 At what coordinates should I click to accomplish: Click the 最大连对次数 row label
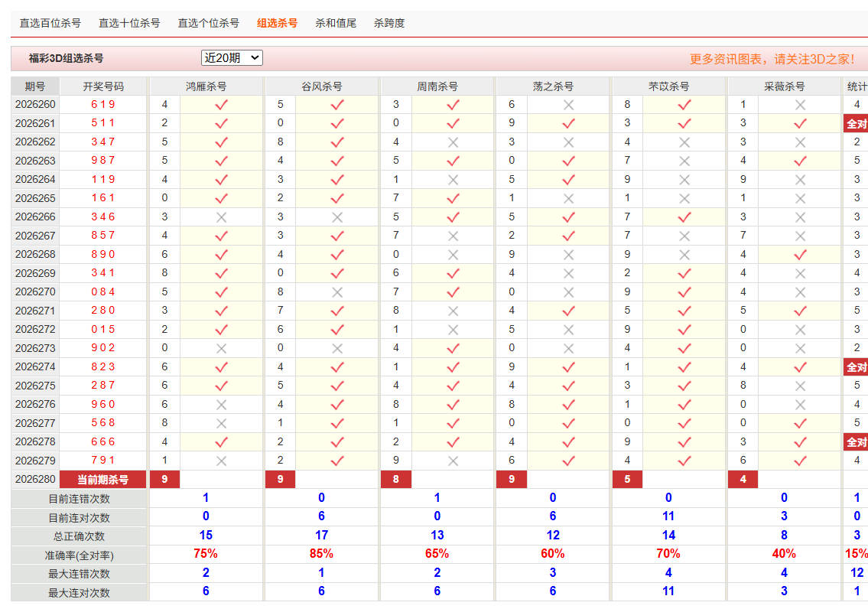tap(80, 593)
